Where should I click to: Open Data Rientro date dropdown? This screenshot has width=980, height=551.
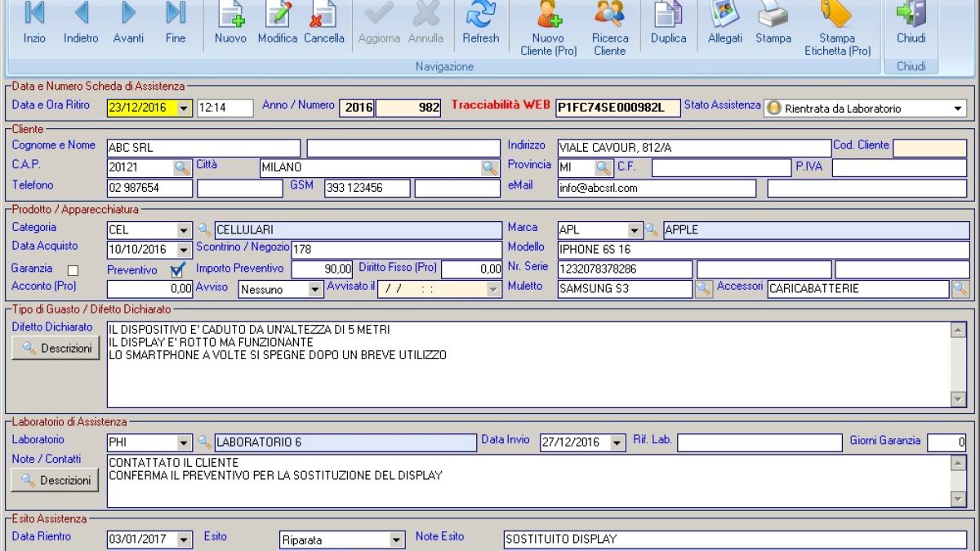pyautogui.click(x=184, y=540)
